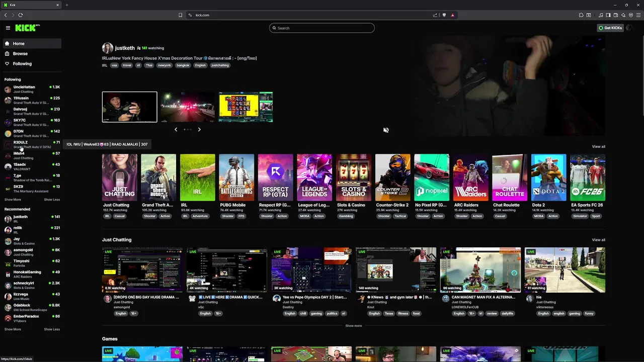
Task: Expand Following list with Show More
Action: tap(13, 200)
